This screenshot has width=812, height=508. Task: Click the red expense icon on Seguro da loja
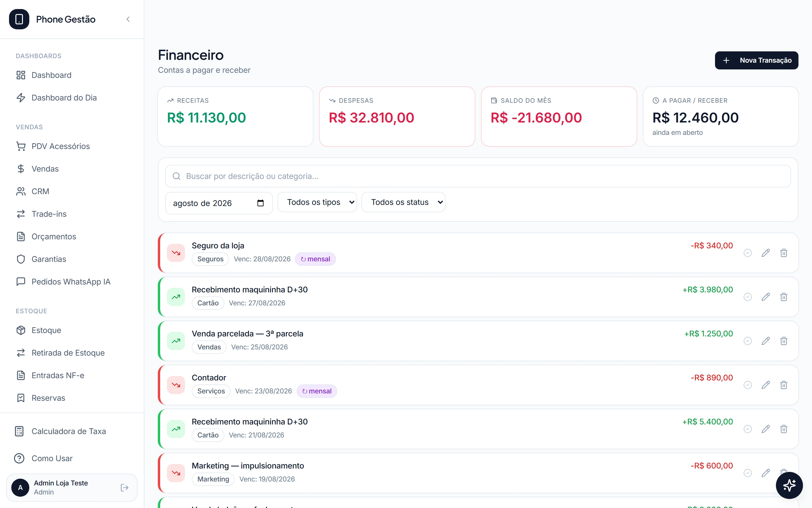click(x=176, y=253)
